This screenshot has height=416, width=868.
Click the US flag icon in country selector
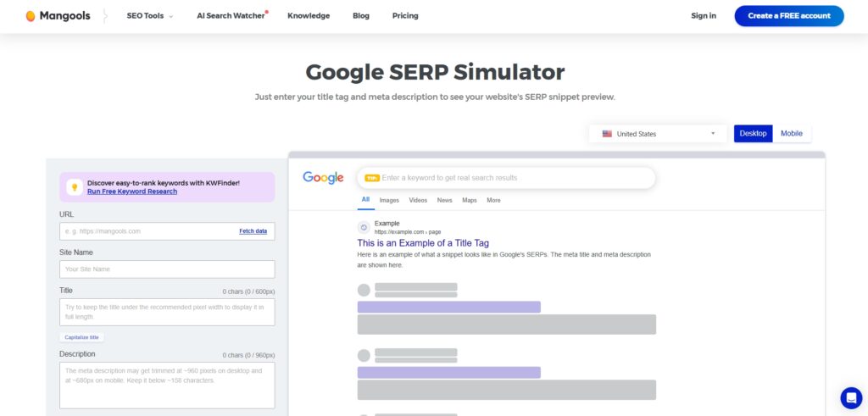(607, 134)
